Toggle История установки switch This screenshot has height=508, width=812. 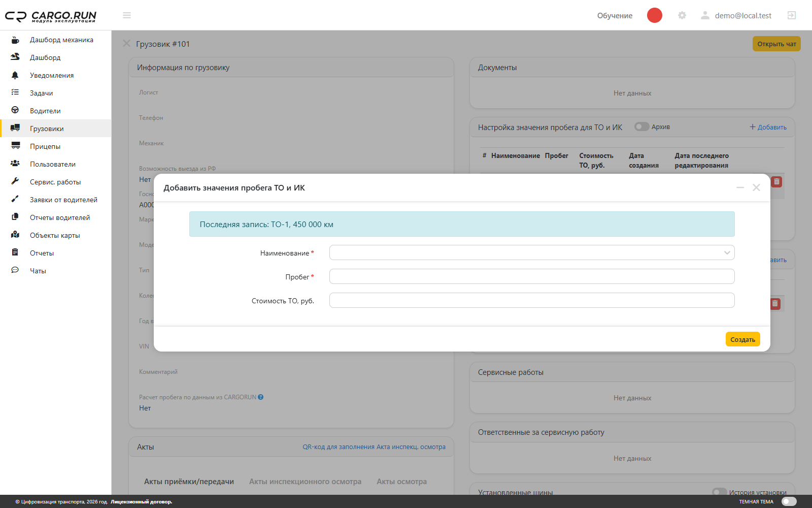point(720,492)
